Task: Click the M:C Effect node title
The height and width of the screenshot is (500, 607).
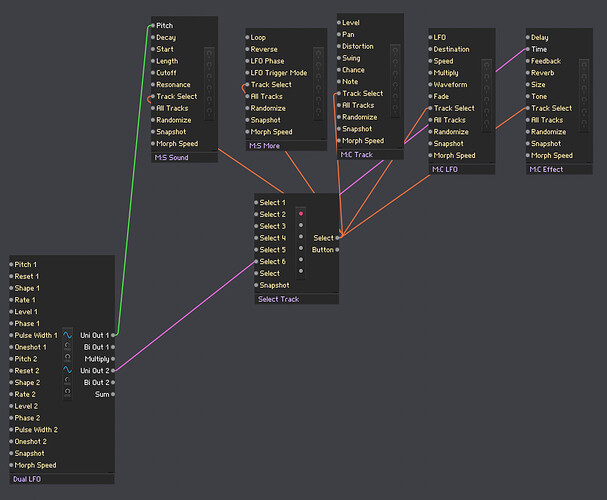Action: click(546, 170)
